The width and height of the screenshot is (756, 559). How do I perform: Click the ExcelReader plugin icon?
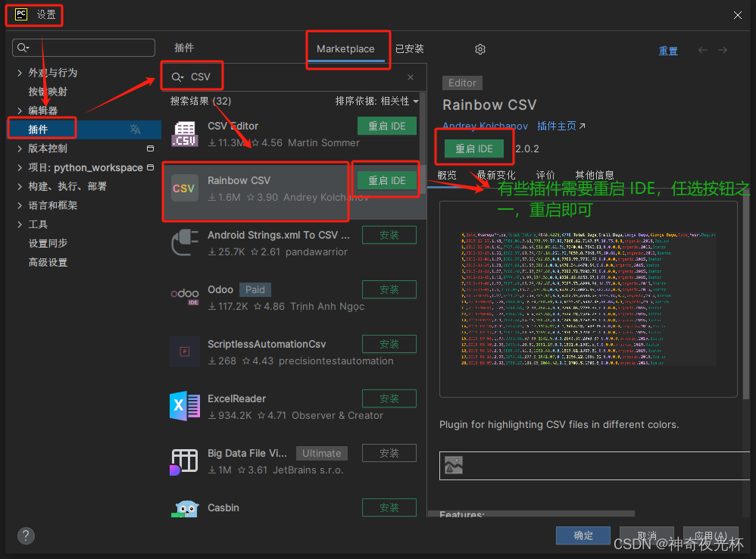[x=185, y=406]
